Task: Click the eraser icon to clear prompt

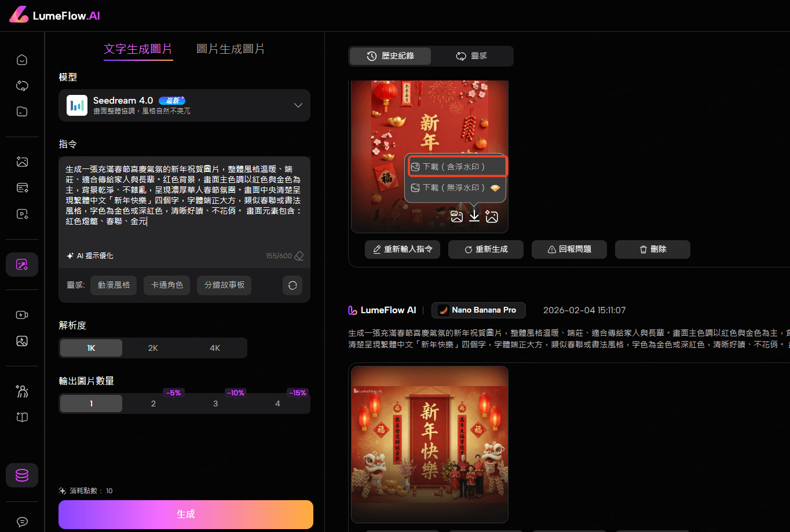Action: click(299, 256)
